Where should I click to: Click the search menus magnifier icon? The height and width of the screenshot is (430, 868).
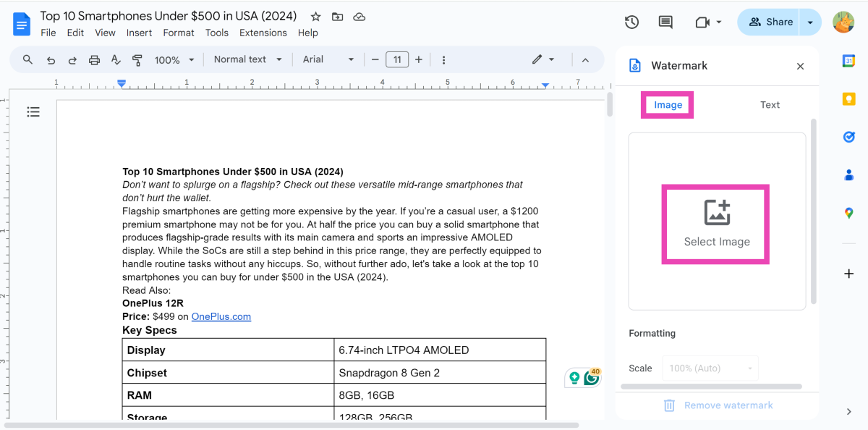pyautogui.click(x=27, y=59)
